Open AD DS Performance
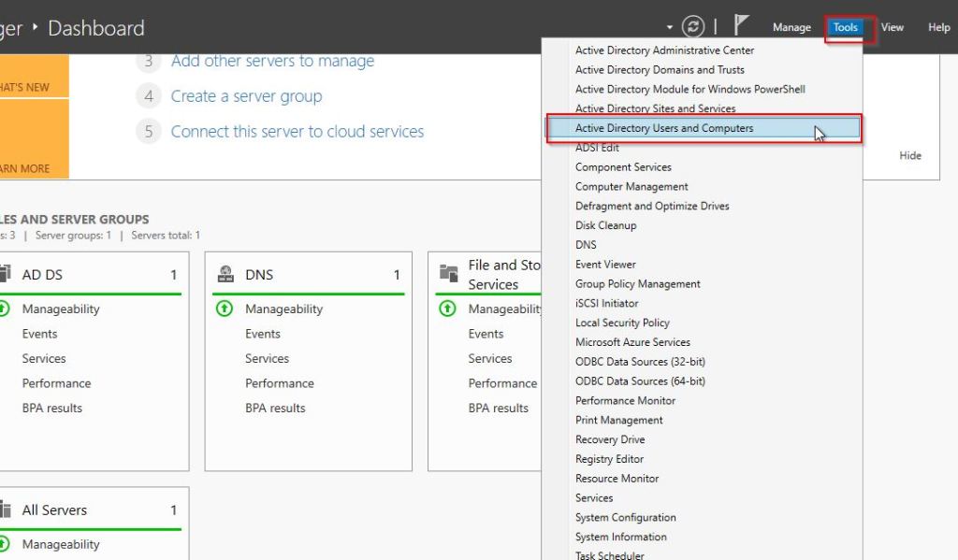 click(56, 383)
